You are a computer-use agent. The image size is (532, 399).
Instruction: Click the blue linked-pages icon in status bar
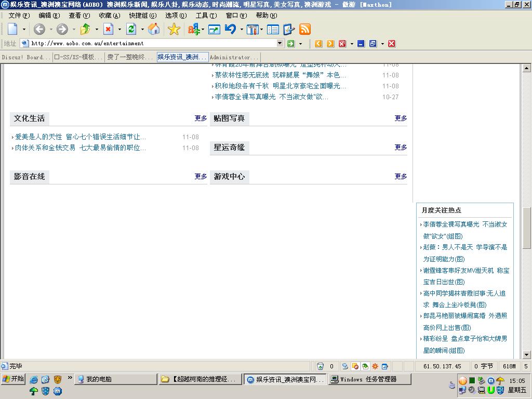tap(345, 366)
